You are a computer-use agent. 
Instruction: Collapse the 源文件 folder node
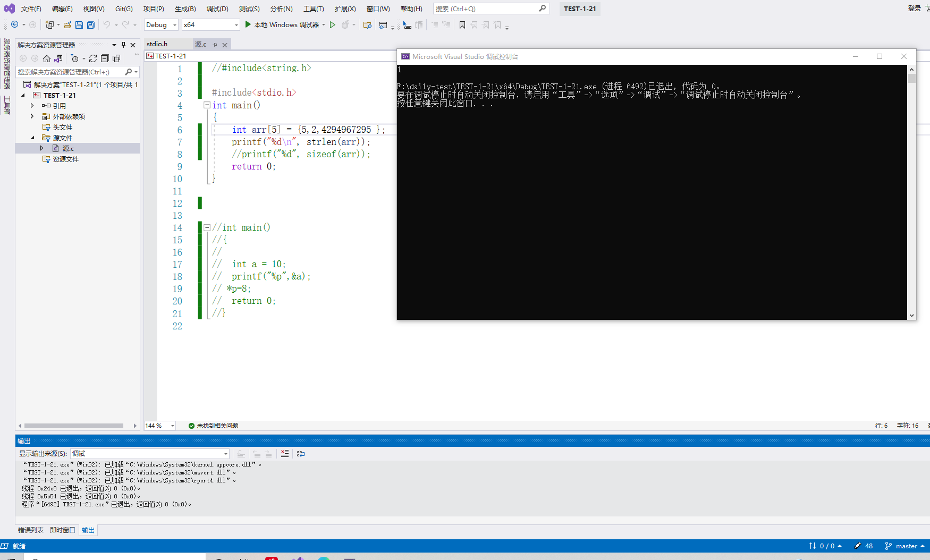point(32,138)
